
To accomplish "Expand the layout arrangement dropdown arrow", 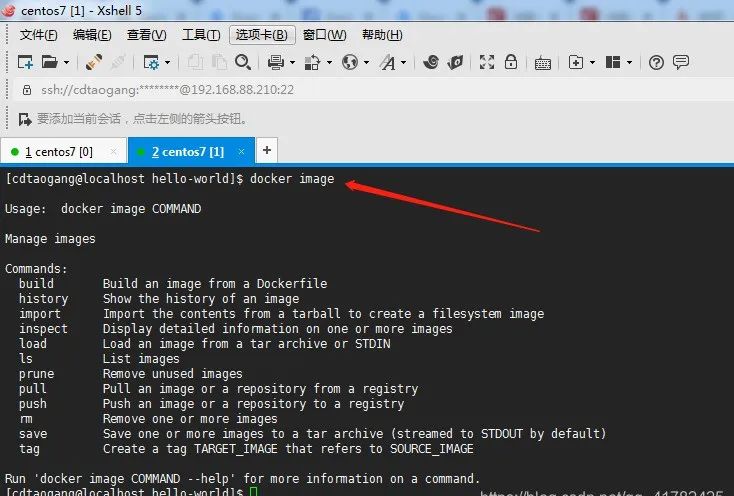I will [630, 62].
